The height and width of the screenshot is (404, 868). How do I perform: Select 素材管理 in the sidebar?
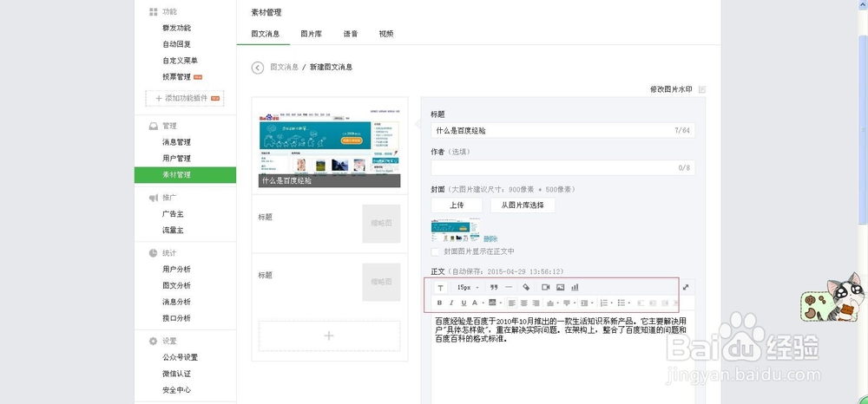point(185,174)
